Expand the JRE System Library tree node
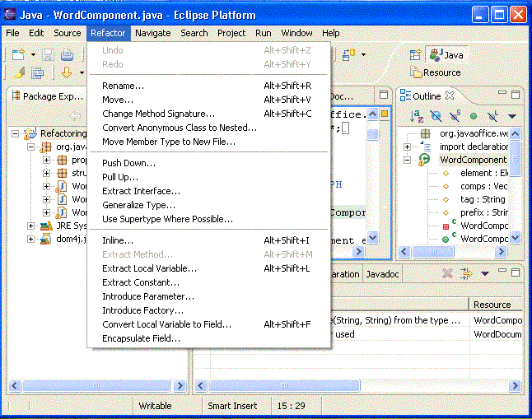Image resolution: width=532 pixels, height=419 pixels. pos(31,226)
